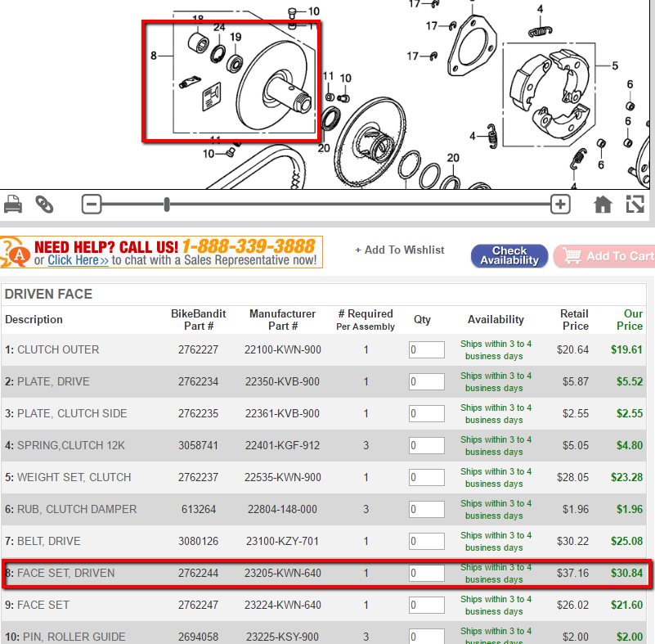Click the Availability column header
Screen dimensions: 655x644
coord(496,320)
